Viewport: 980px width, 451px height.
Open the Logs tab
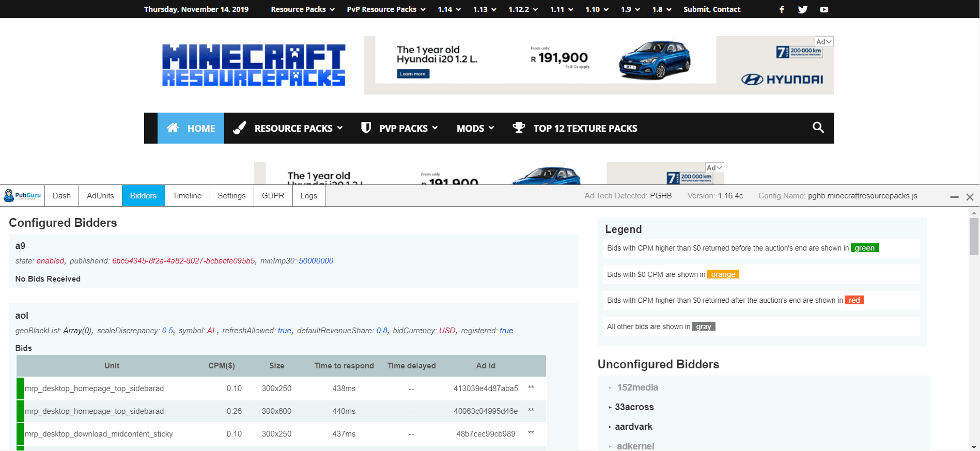tap(308, 196)
